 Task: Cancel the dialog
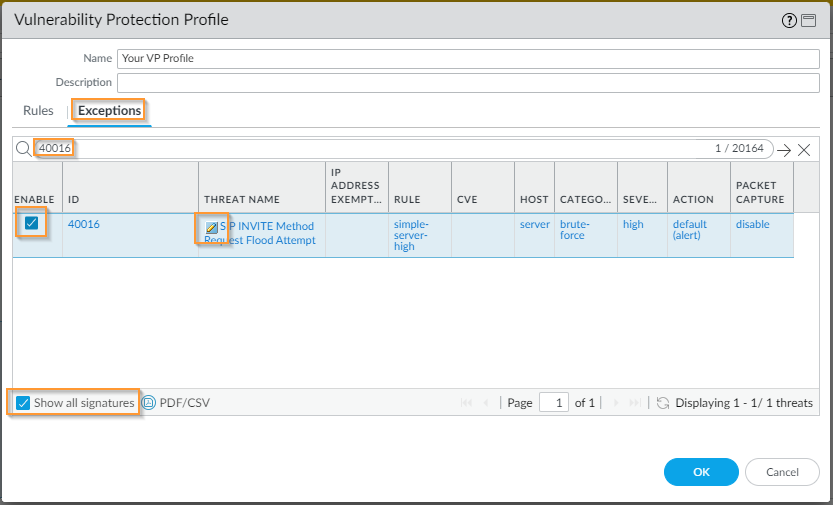tap(782, 472)
